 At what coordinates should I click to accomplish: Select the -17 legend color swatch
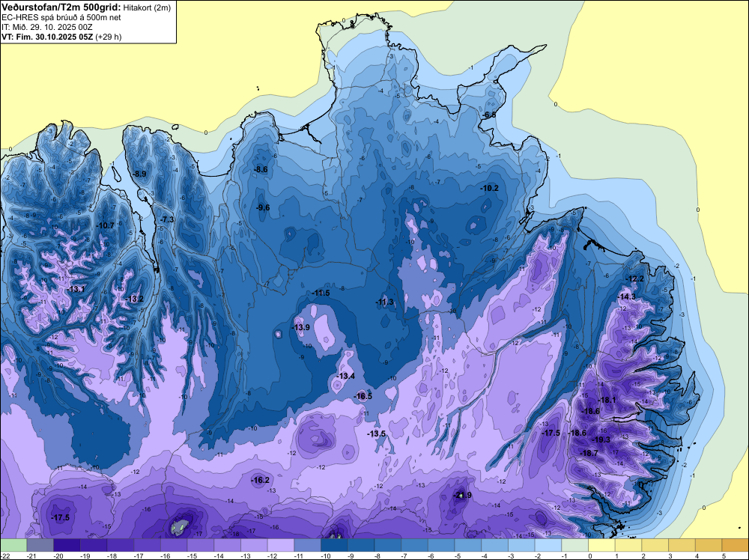click(x=147, y=544)
